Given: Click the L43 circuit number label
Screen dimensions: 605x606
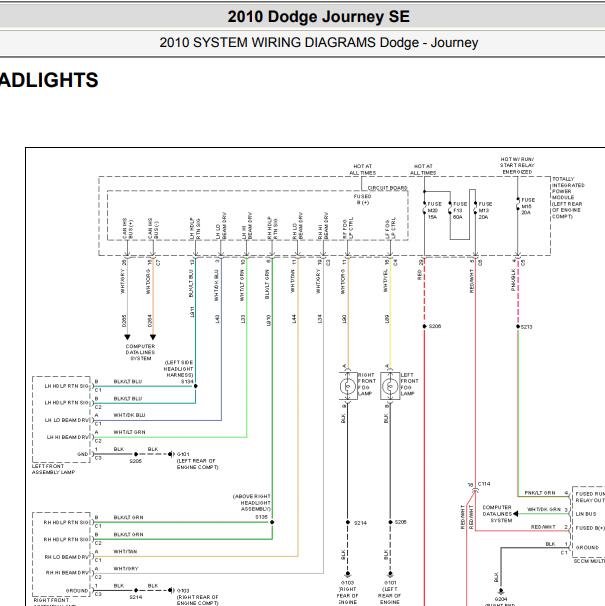Looking at the screenshot, I should pyautogui.click(x=218, y=319).
